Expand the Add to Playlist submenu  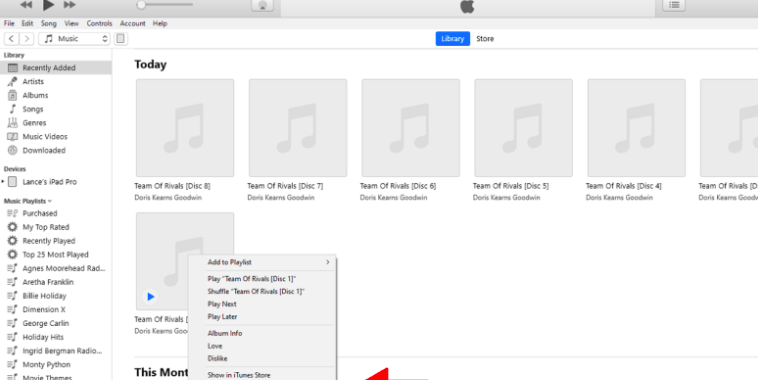click(x=262, y=262)
